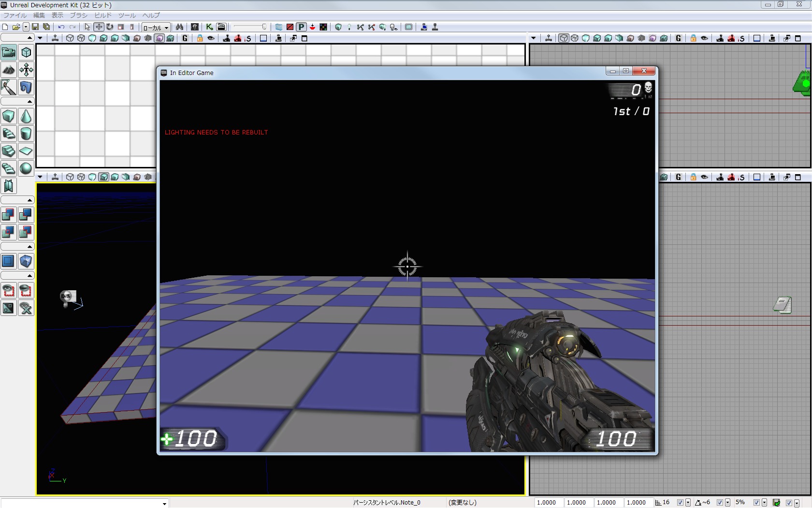
Task: Choose the Terrain editing mode icon
Action: (x=9, y=70)
